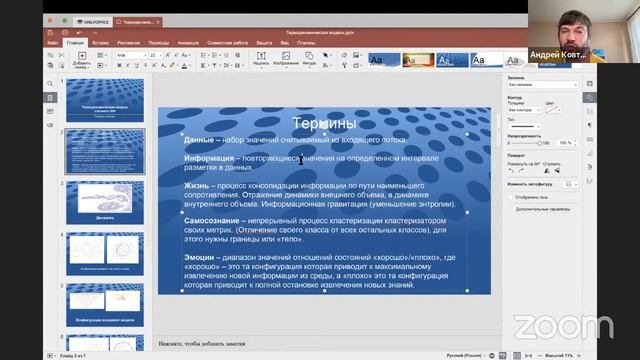Open the contour Цвет color swatch
Viewport: 640px width, 360px height.
pyautogui.click(x=552, y=110)
